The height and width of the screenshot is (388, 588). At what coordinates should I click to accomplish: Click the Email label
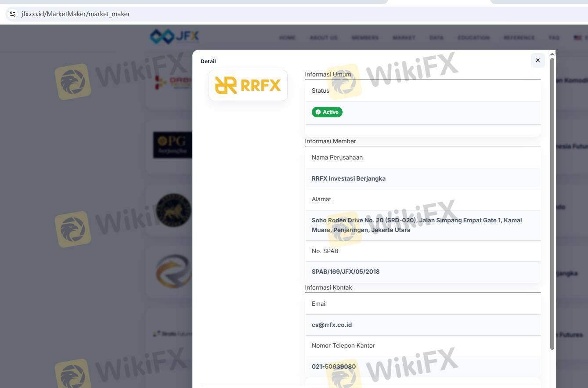pos(319,304)
